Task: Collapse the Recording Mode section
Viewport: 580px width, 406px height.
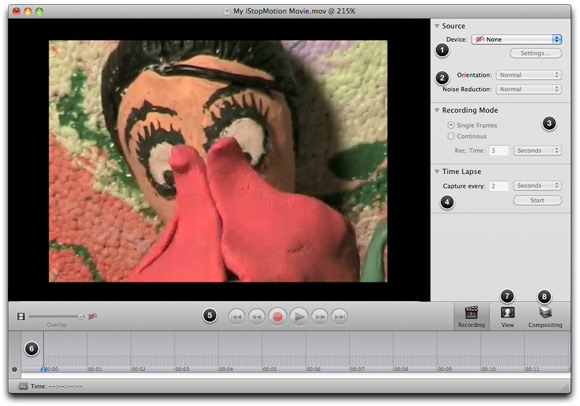Action: pos(437,110)
